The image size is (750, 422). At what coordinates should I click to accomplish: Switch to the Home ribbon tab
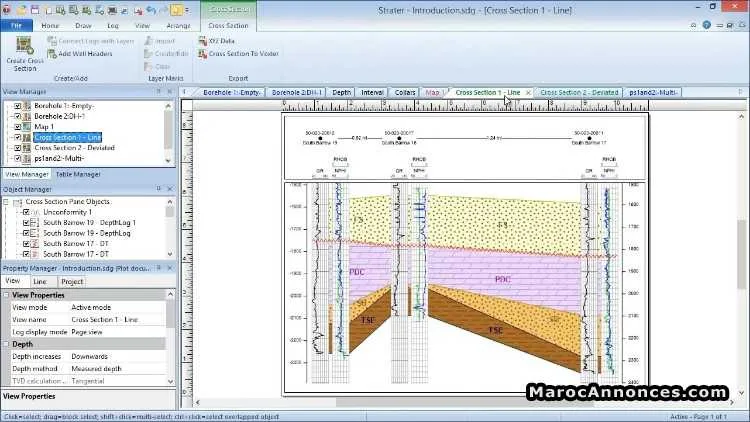click(50, 25)
